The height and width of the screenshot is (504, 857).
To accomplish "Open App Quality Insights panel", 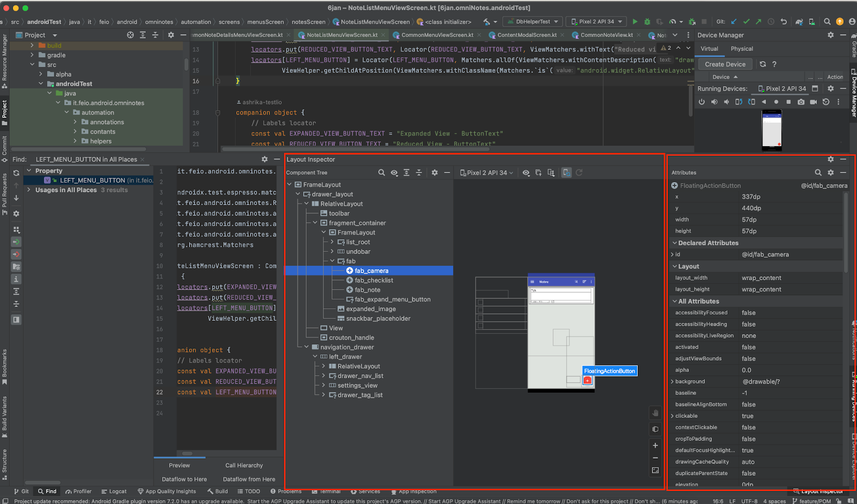I will 167,491.
